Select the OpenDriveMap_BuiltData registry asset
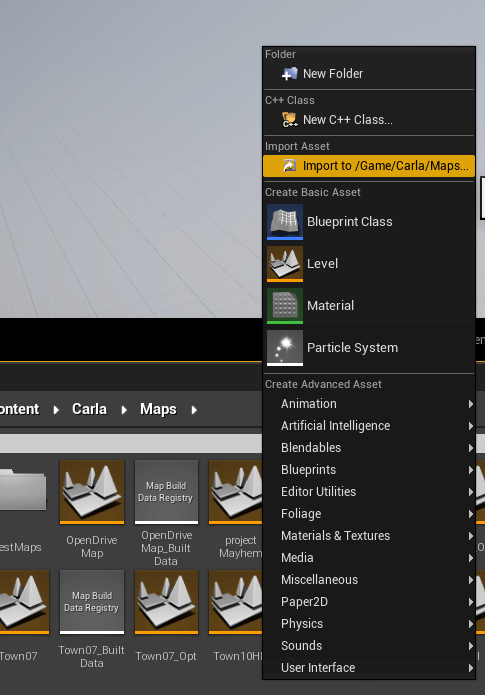Screen dimensions: 485x695 [x=166, y=492]
